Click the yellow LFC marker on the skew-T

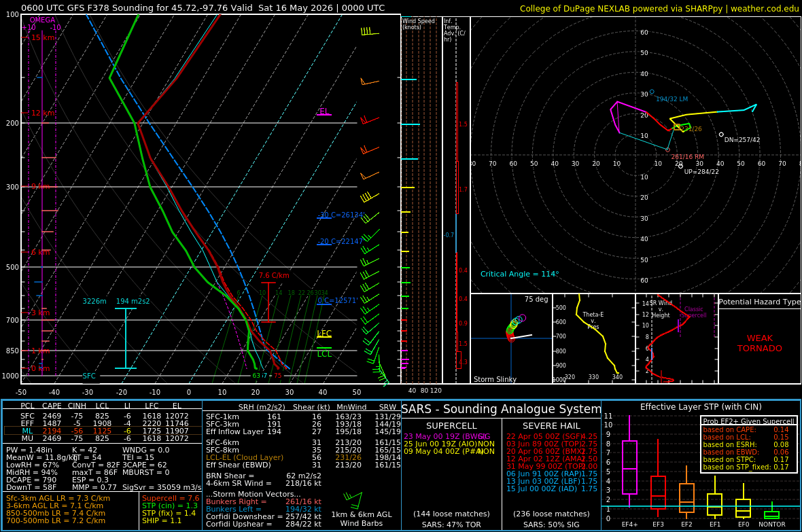pos(324,334)
